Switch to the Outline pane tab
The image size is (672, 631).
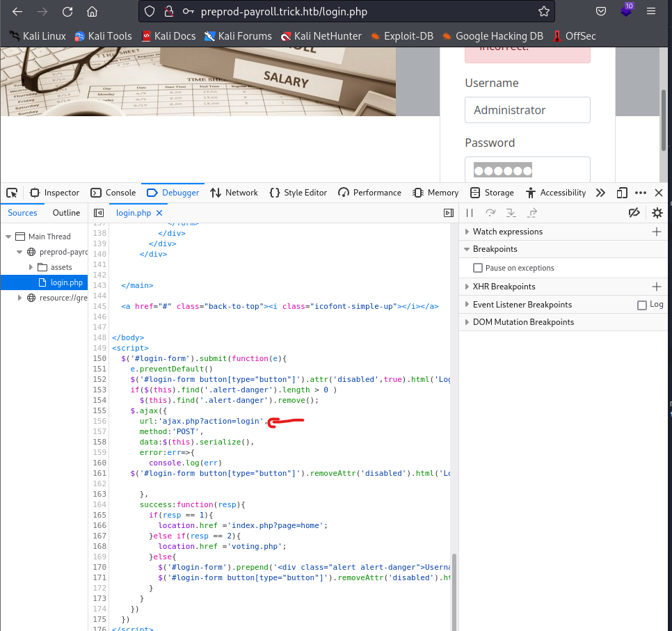pyautogui.click(x=66, y=213)
